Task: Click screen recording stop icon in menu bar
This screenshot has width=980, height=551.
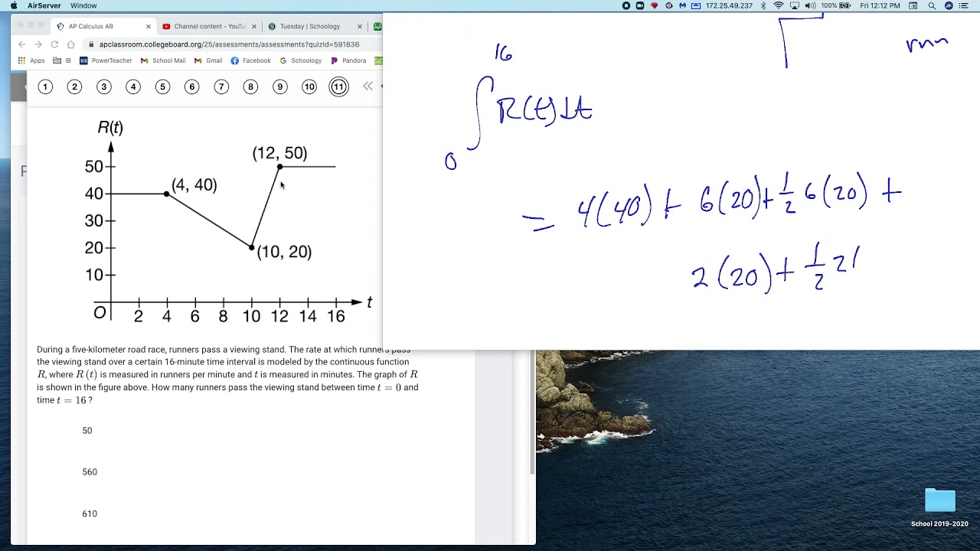Action: click(626, 5)
